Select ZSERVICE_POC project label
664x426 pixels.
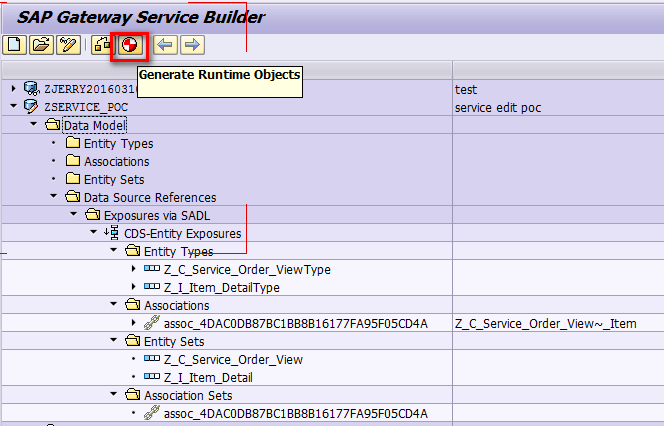point(86,107)
